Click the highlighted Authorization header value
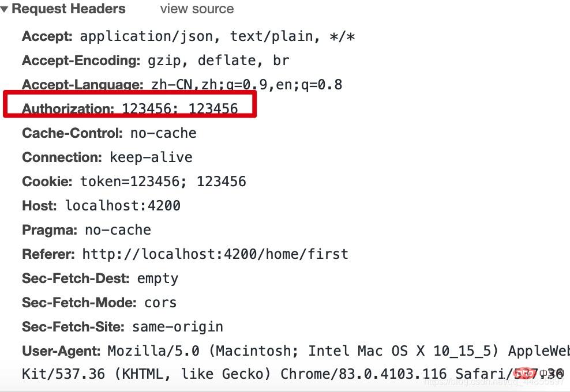 (x=179, y=108)
